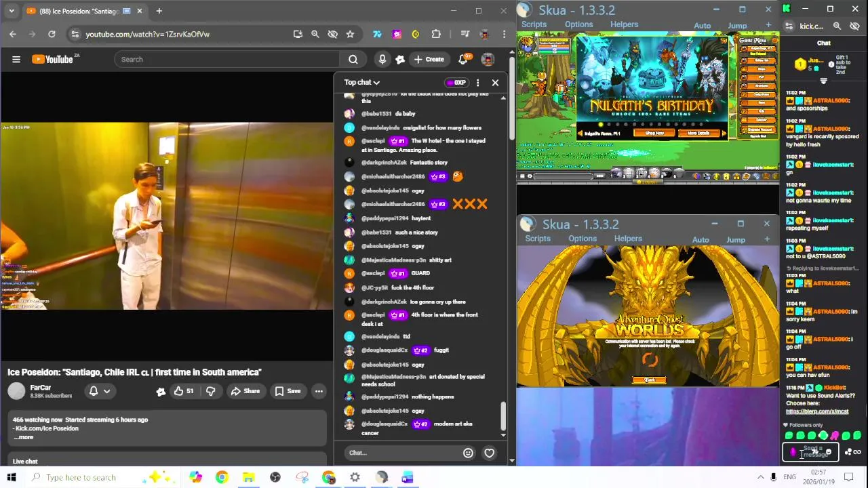
Task: Open Word from the taskbar
Action: [408, 477]
